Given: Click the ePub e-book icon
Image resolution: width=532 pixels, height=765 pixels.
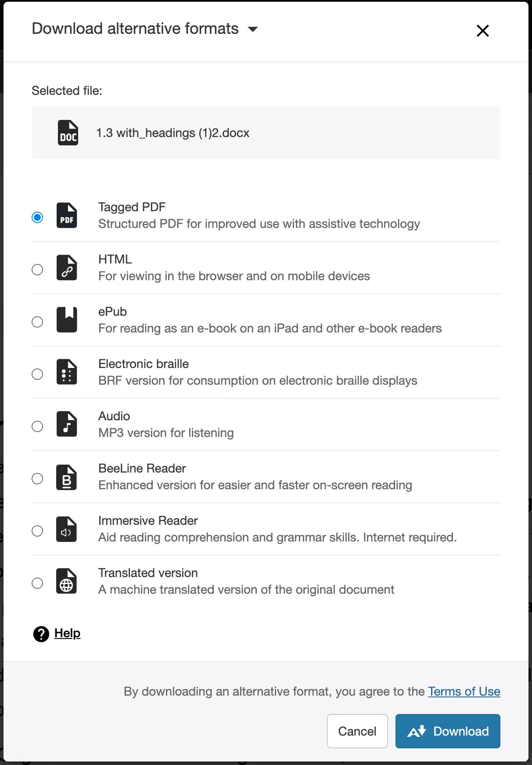Looking at the screenshot, I should 67,320.
